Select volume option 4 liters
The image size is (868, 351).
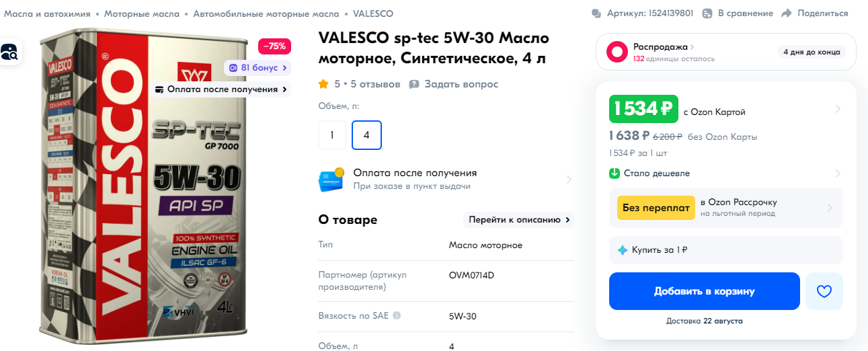[x=366, y=135]
